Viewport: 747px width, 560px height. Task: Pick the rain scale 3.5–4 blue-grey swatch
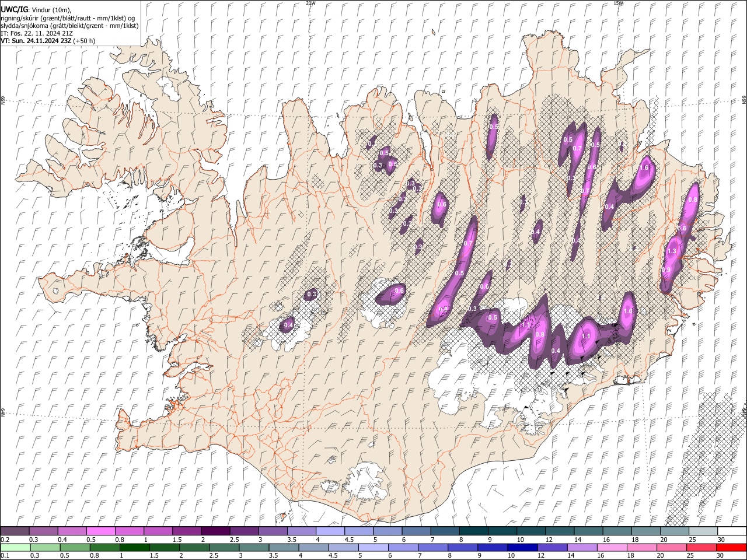coord(284,548)
